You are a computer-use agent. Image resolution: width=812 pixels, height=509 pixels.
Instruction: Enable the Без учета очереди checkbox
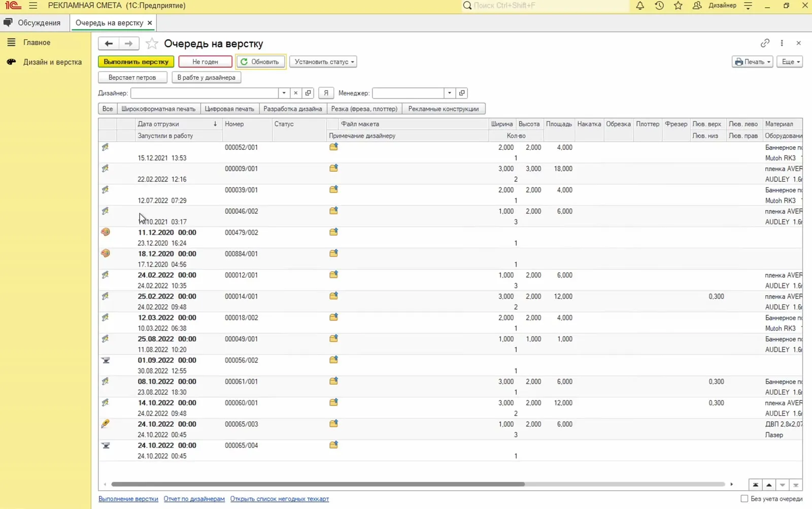745,499
